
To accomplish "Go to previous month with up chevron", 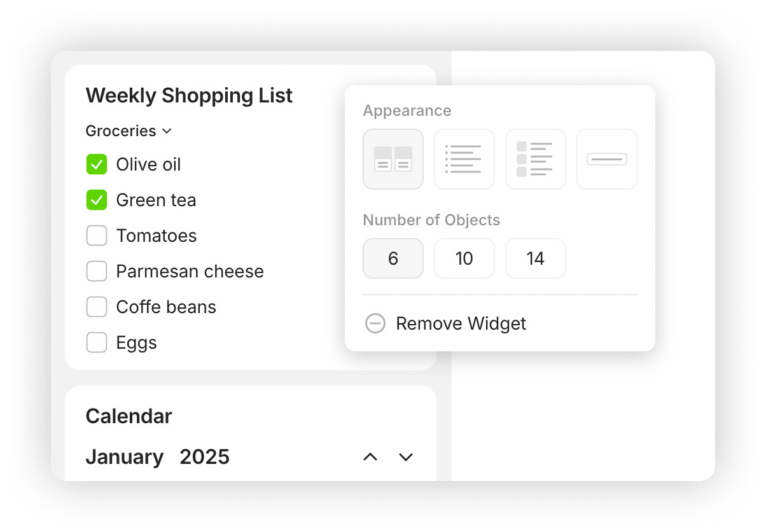I will pyautogui.click(x=370, y=457).
